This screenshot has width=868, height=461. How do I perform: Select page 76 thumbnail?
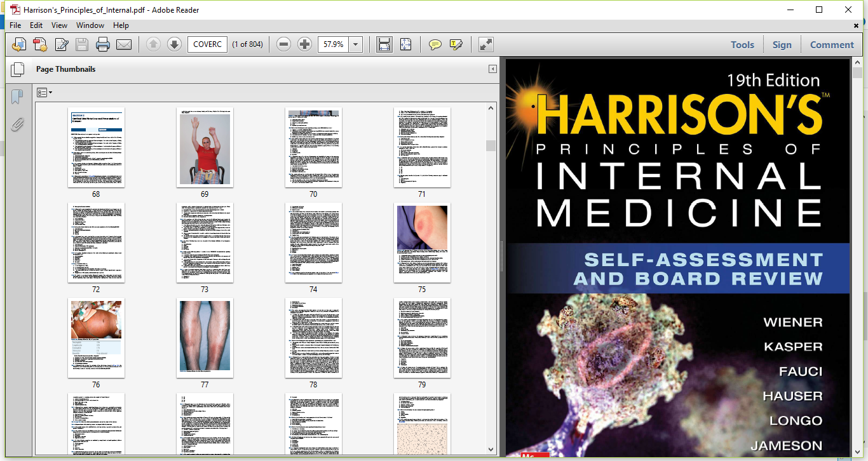[x=96, y=338]
